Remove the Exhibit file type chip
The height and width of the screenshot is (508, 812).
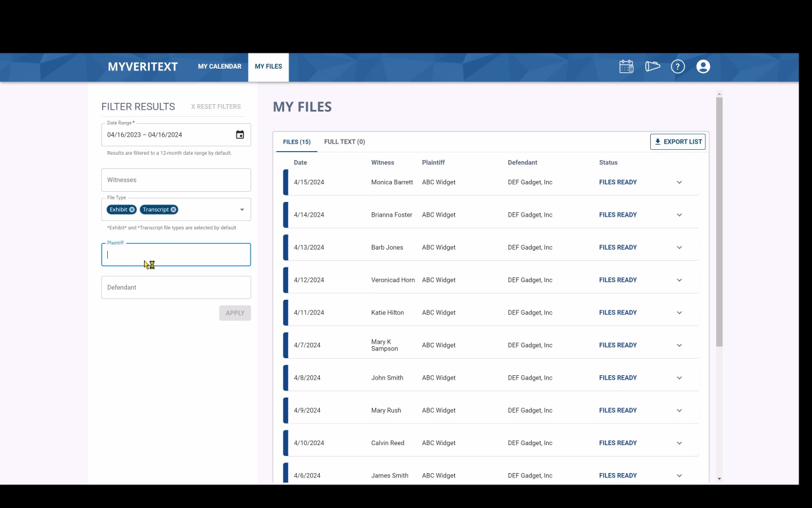pyautogui.click(x=132, y=210)
